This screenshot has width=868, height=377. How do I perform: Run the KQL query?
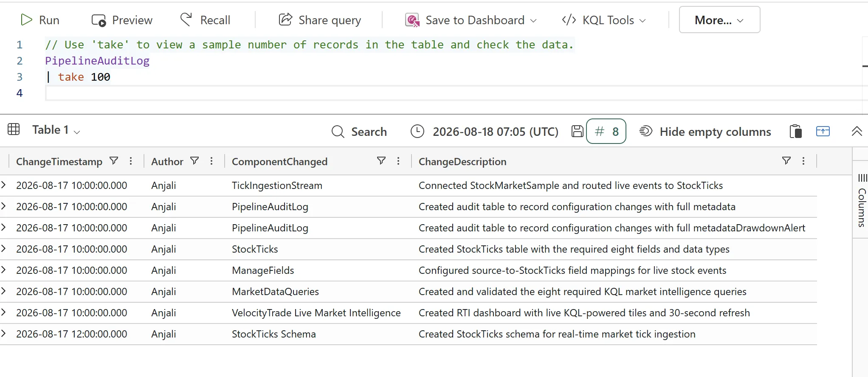(x=40, y=20)
